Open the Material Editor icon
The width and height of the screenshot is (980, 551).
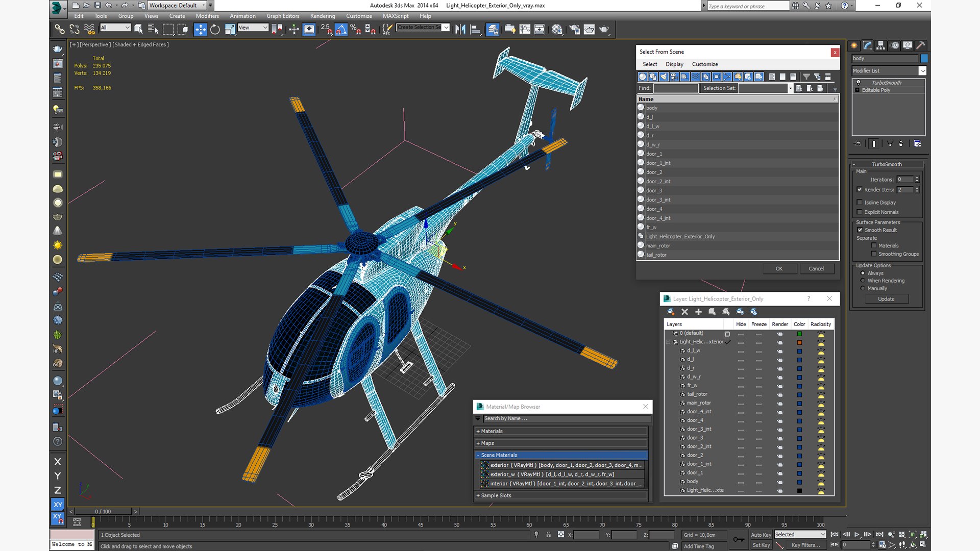557,29
